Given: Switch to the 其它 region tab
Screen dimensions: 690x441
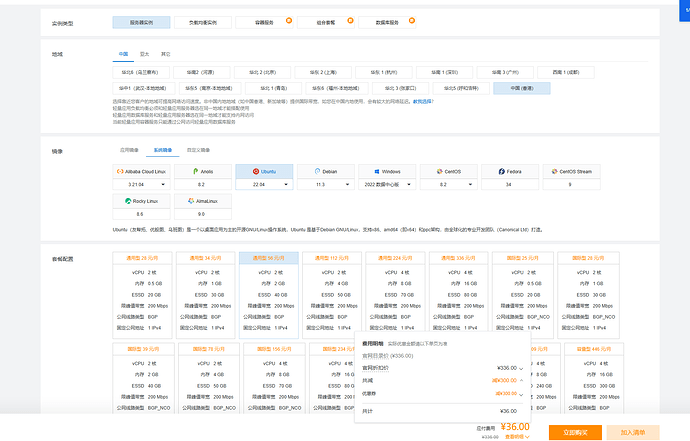Looking at the screenshot, I should (165, 54).
